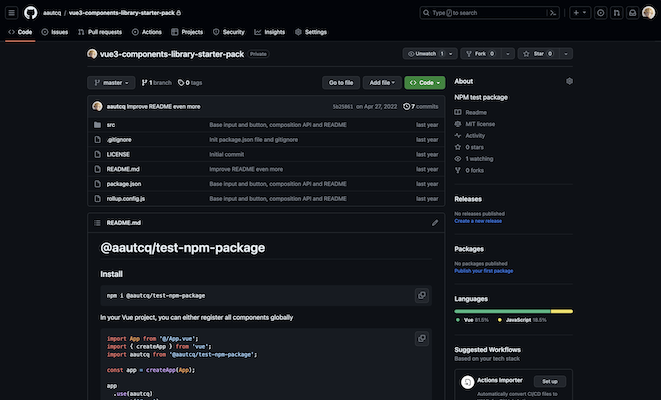Viewport: 661px width, 400px height.
Task: Switch to the Code tab
Action: coord(20,32)
